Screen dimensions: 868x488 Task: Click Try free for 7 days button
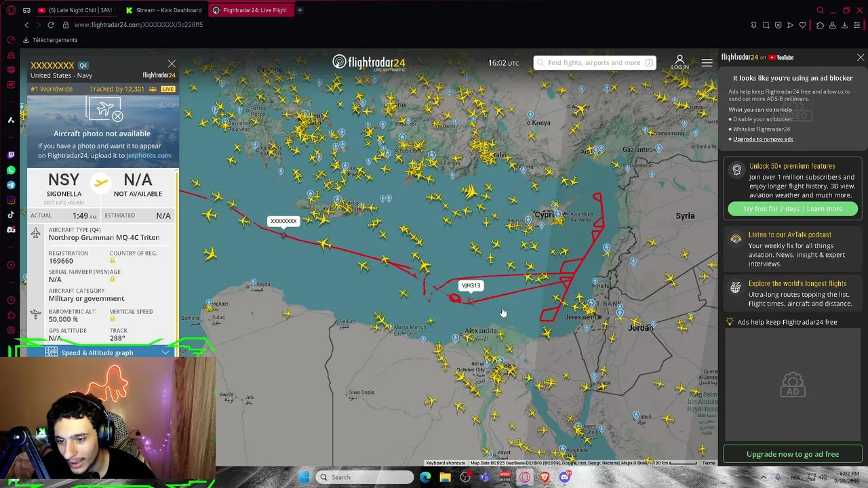pyautogui.click(x=793, y=209)
